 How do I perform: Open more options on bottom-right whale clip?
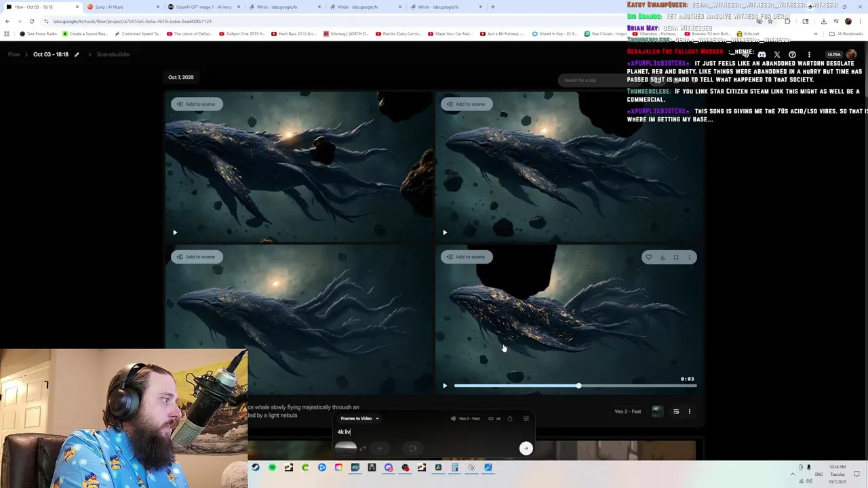pyautogui.click(x=690, y=257)
